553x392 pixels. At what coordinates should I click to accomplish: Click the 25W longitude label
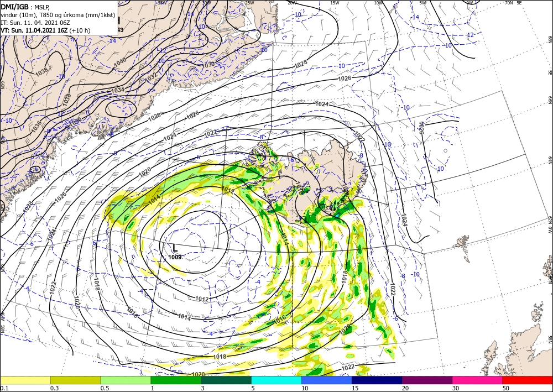[249, 3]
